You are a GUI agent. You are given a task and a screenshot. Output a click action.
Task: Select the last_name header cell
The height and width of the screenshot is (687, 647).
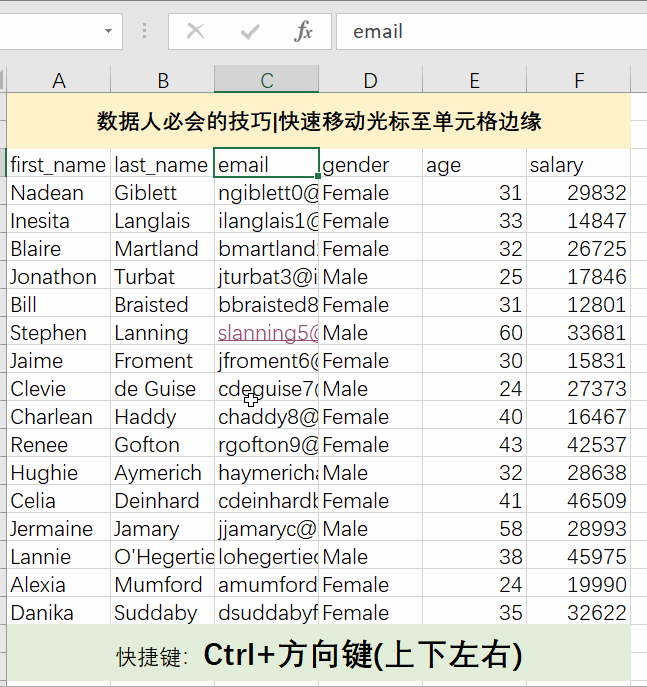coord(163,163)
